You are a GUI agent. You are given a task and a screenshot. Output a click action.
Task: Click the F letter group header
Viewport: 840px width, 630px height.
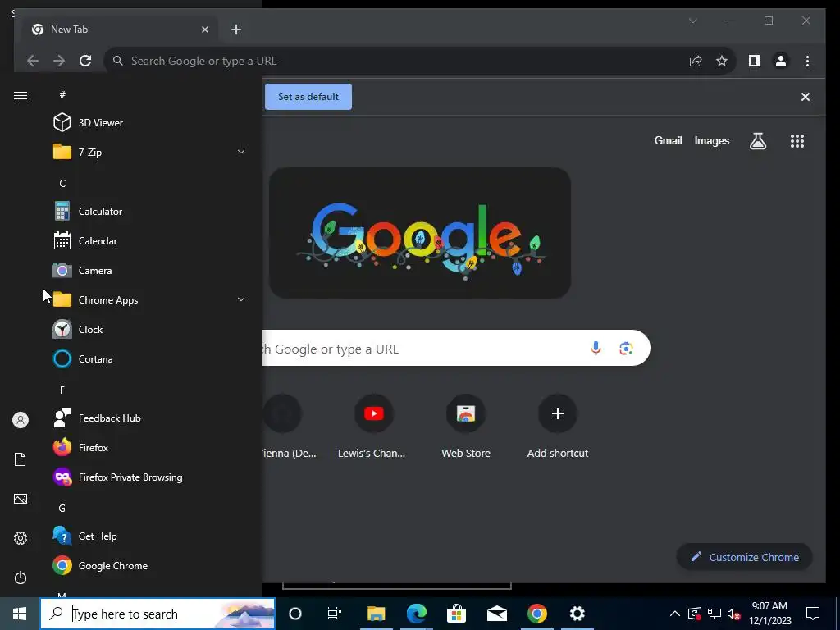(x=62, y=390)
